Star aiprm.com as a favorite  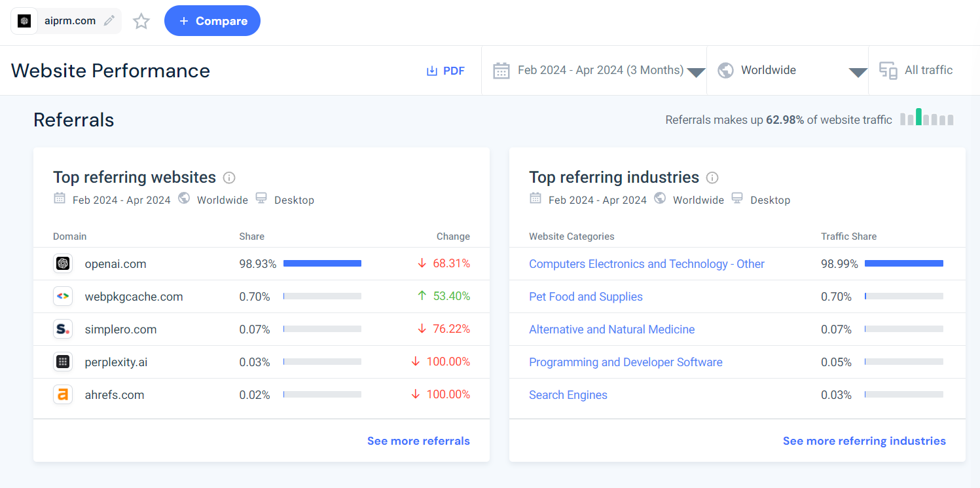pos(141,22)
